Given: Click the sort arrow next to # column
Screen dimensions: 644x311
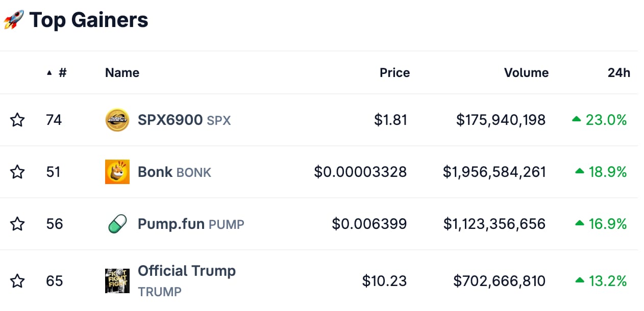Looking at the screenshot, I should [x=49, y=73].
